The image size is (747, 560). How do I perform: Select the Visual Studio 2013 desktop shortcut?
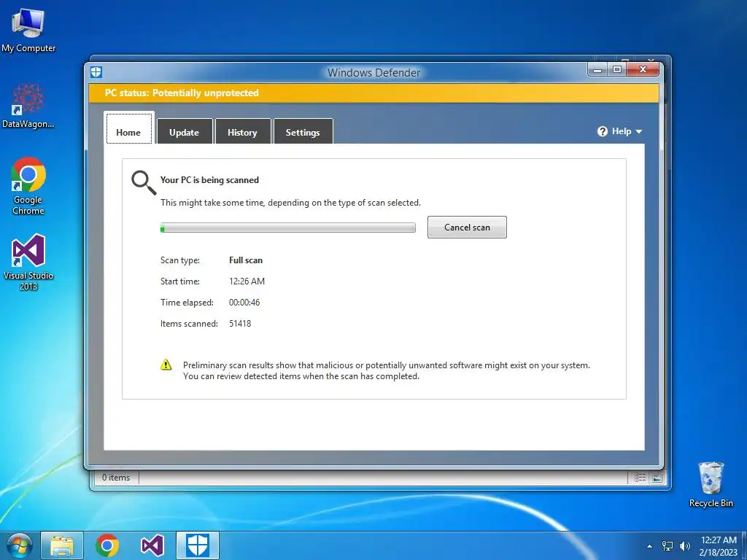(28, 262)
